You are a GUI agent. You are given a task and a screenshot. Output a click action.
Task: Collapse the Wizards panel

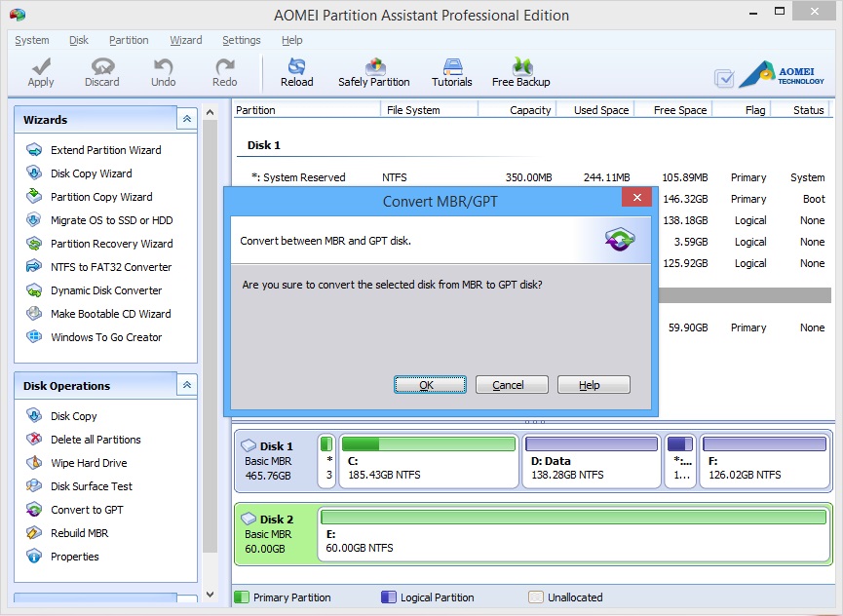tap(187, 119)
